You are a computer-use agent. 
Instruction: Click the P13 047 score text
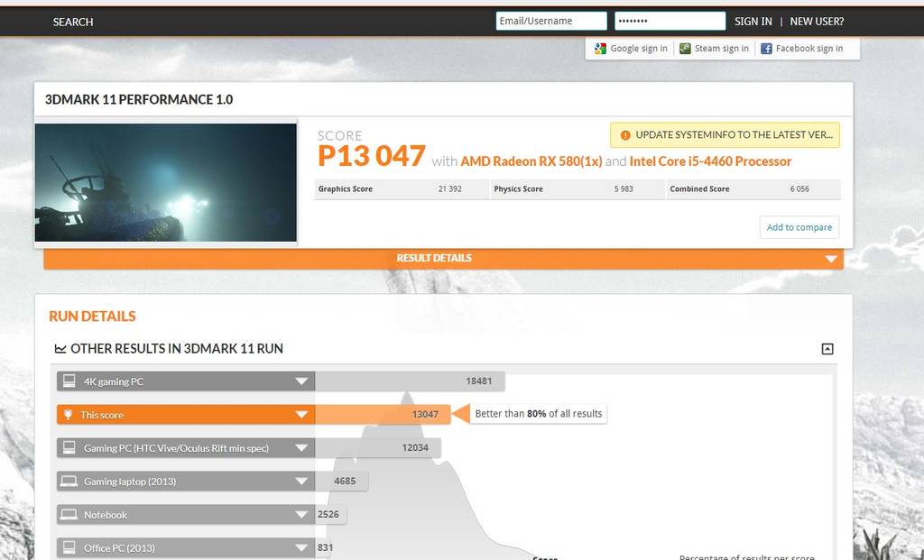tap(371, 156)
